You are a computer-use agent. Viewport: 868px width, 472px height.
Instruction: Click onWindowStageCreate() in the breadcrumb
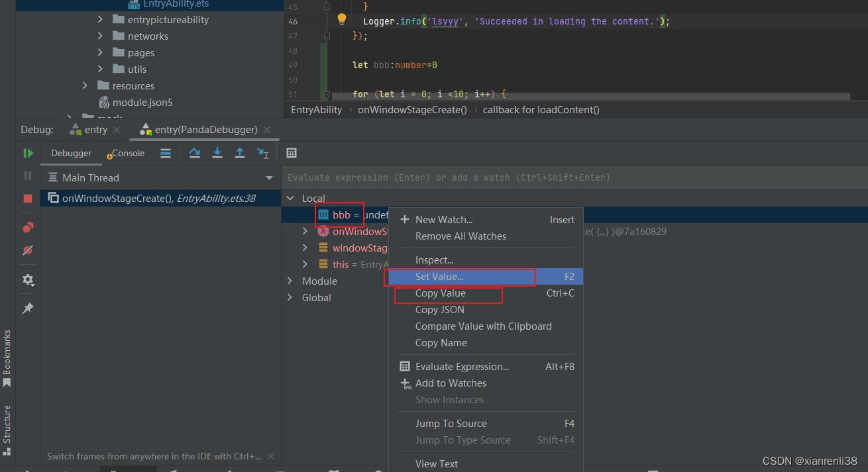412,110
